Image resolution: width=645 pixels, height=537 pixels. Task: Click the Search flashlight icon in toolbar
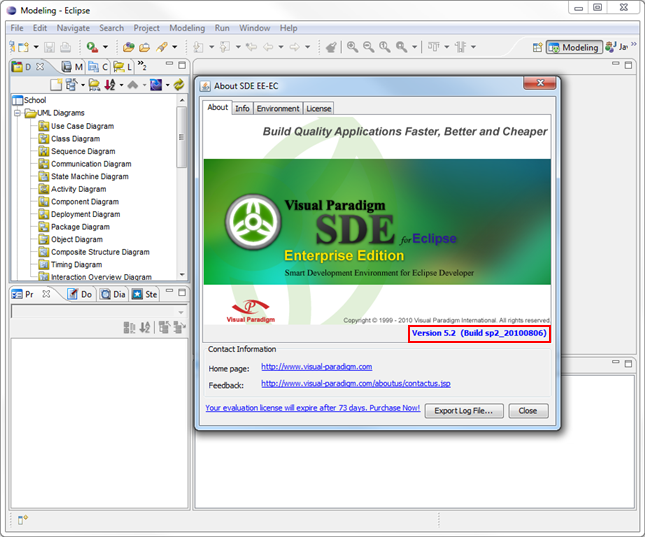(162, 47)
